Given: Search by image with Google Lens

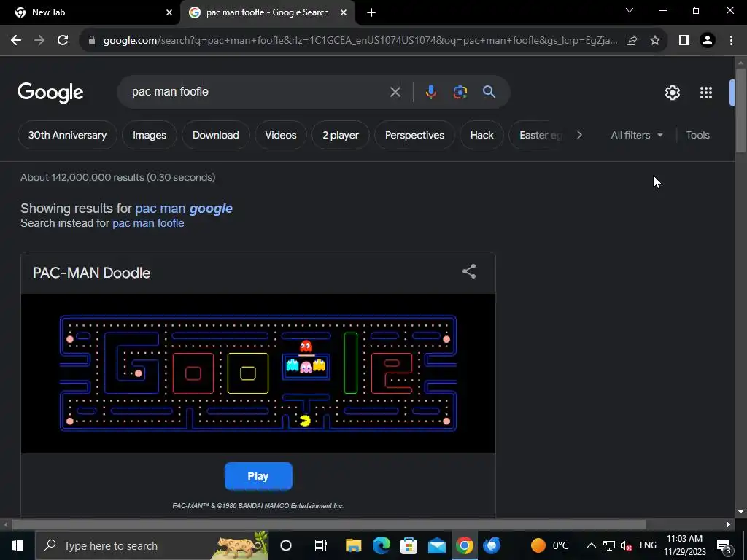Looking at the screenshot, I should 460,92.
